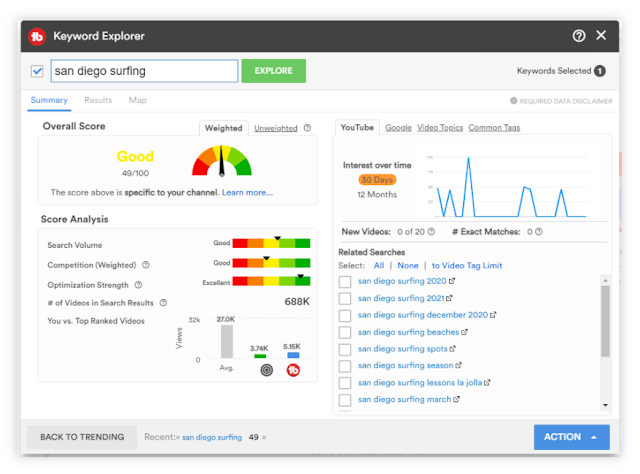Open external link for san diego surfing spots
Screen dimensions: 640x474
click(x=452, y=349)
